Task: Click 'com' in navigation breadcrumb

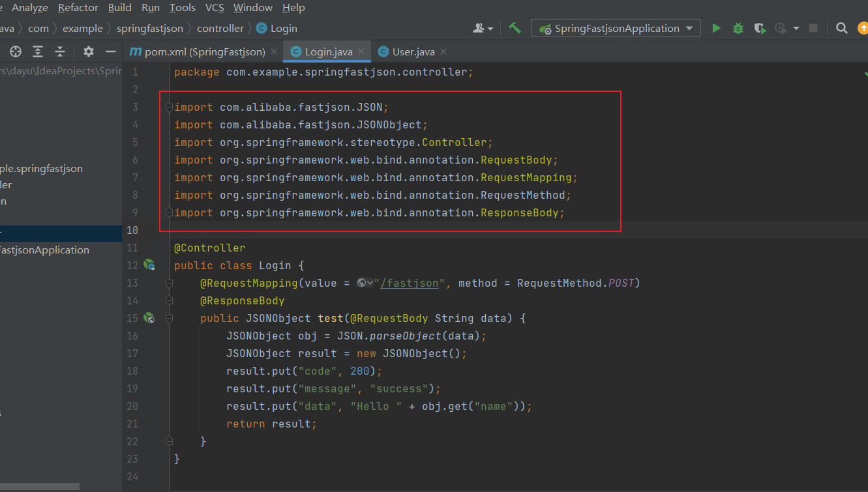Action: tap(38, 28)
